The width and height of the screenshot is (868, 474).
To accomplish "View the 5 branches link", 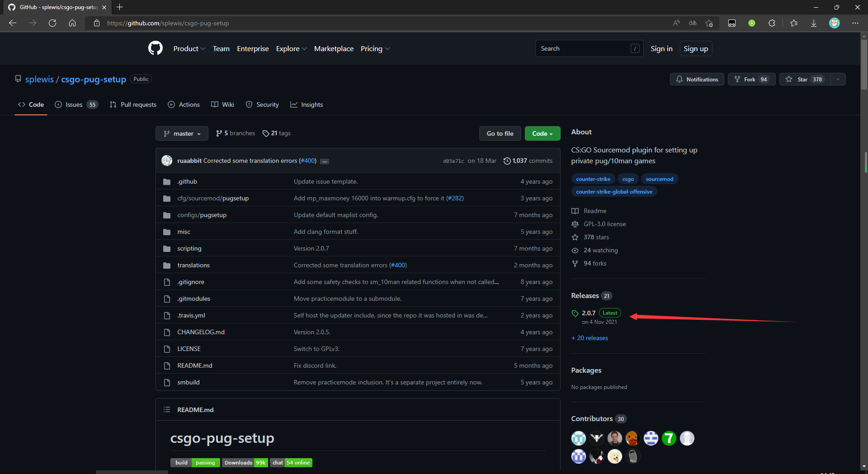I will click(x=236, y=133).
